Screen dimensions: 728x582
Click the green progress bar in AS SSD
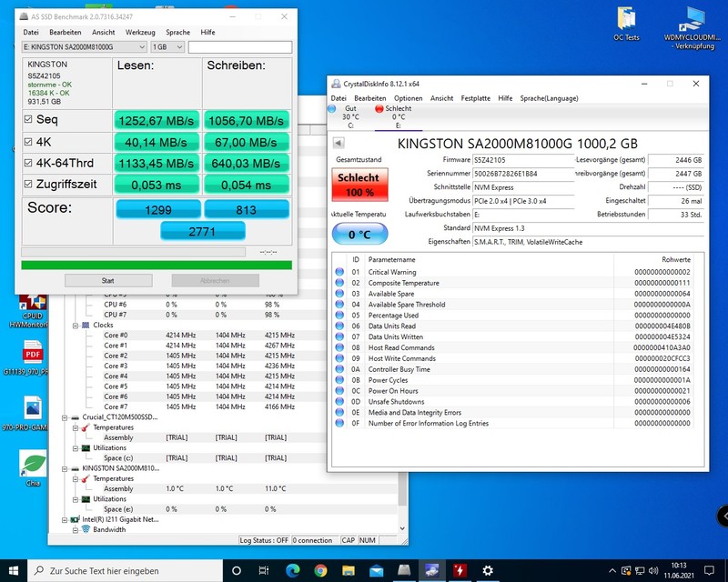157,265
